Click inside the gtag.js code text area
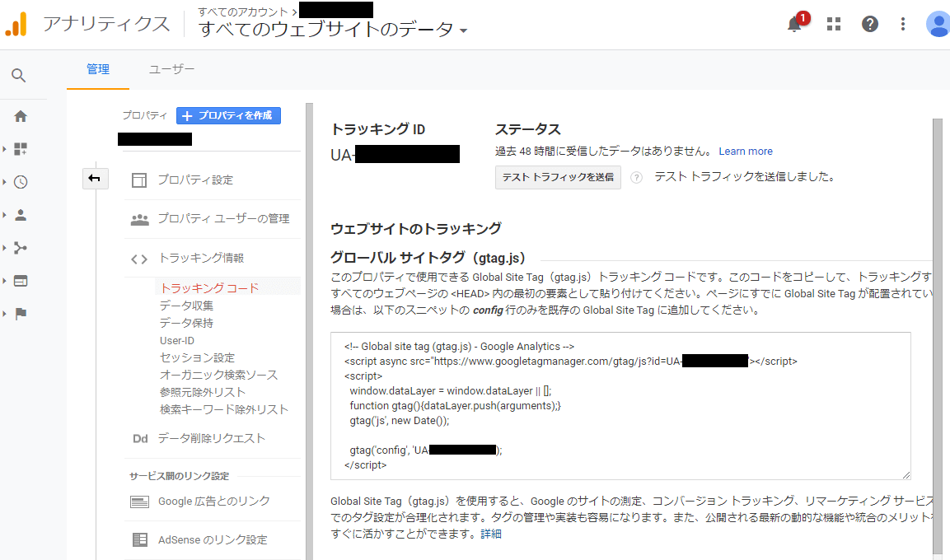This screenshot has height=560, width=950. point(620,406)
